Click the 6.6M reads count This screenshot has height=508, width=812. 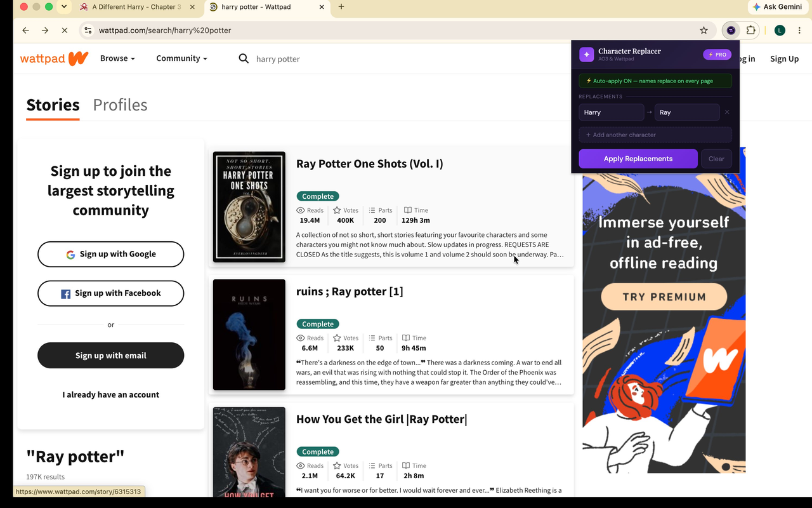pyautogui.click(x=310, y=348)
